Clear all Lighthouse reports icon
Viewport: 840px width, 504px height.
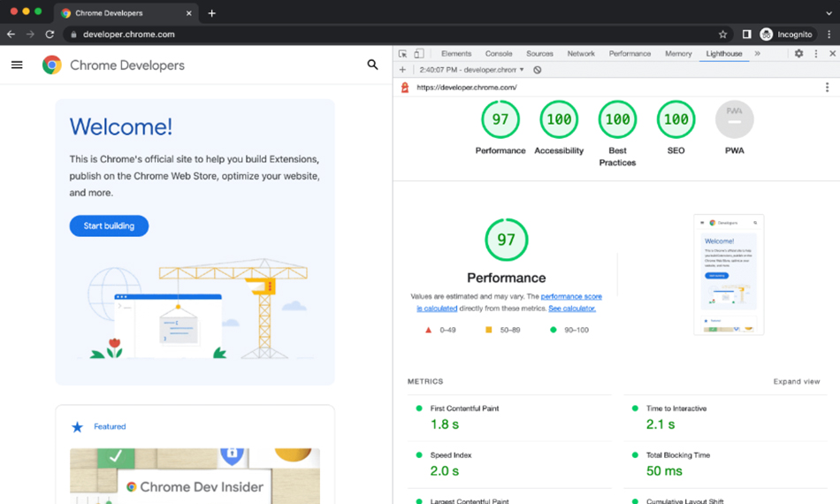tap(538, 70)
